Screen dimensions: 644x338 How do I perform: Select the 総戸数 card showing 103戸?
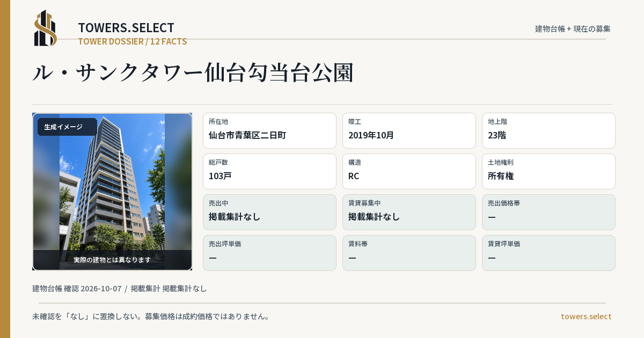pos(269,171)
